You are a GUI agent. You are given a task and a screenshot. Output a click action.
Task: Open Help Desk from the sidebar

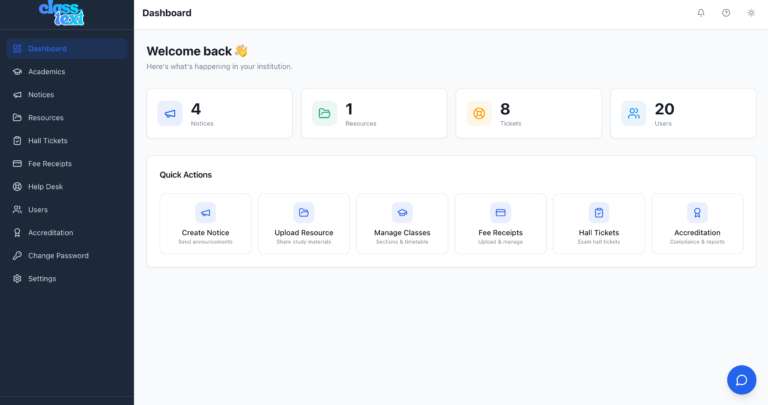(x=45, y=187)
